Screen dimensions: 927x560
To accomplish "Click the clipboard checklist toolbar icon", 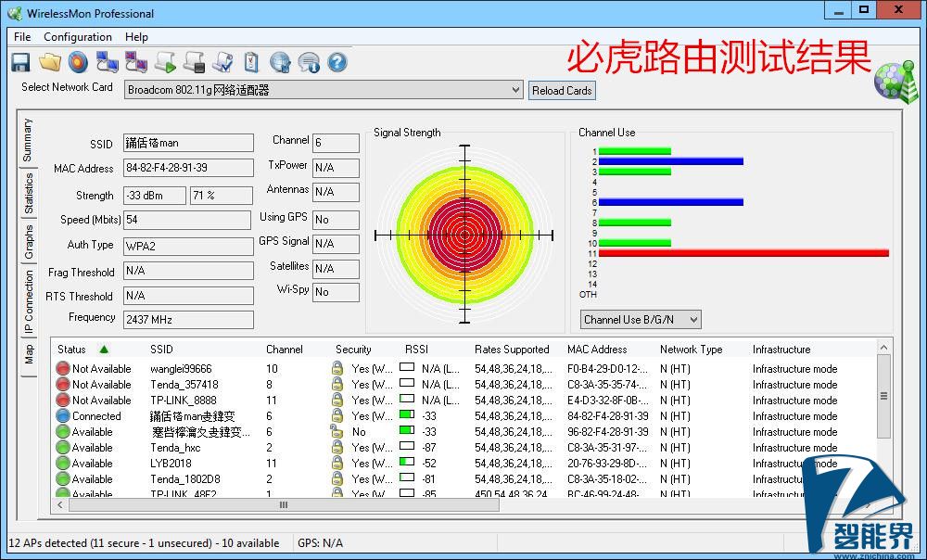I will pyautogui.click(x=251, y=62).
